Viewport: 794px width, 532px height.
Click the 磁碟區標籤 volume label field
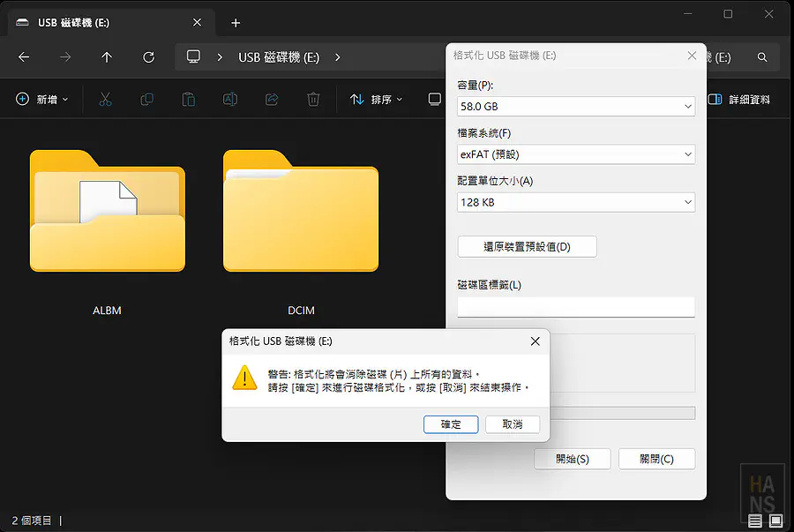576,306
